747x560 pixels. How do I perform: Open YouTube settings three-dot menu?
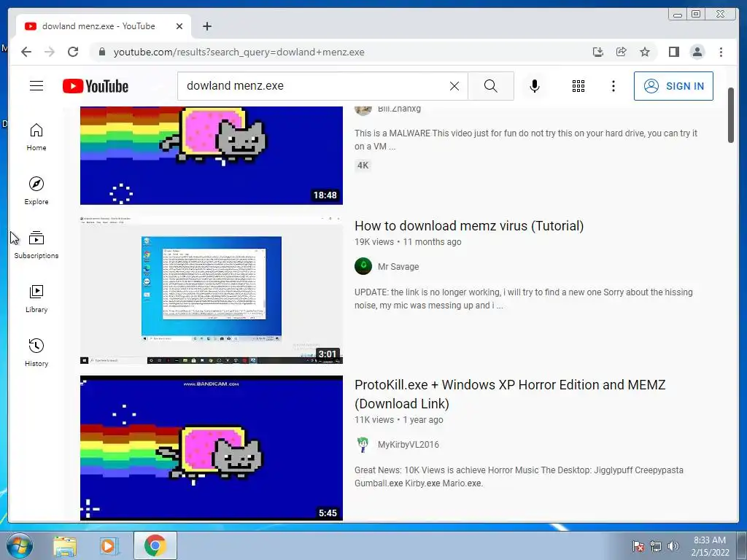[x=614, y=86]
